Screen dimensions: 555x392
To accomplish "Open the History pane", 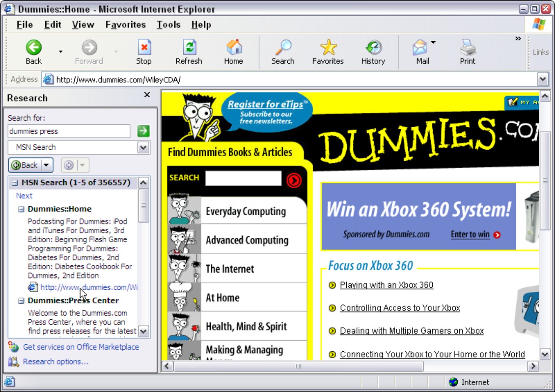I will pyautogui.click(x=373, y=52).
